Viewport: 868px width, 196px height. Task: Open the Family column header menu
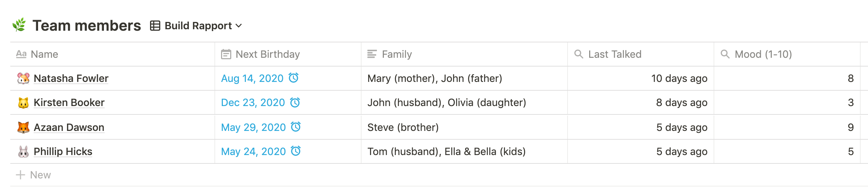464,54
